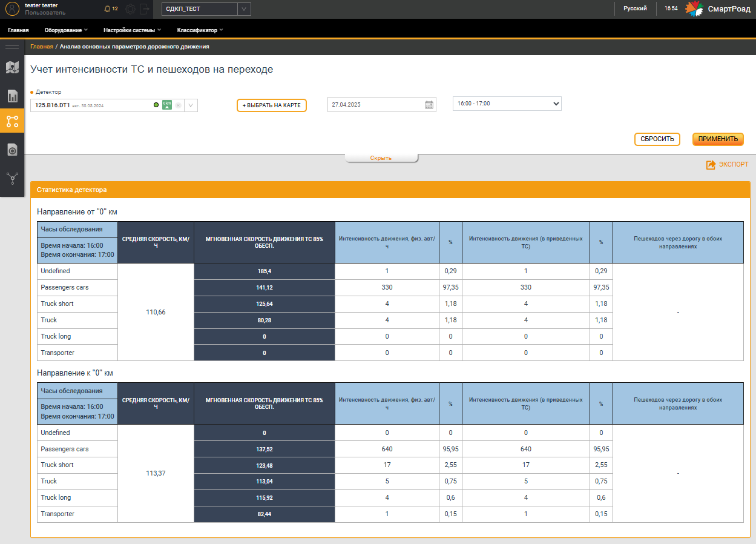This screenshot has width=756, height=544.
Task: Switch language via Русский
Action: (635, 8)
